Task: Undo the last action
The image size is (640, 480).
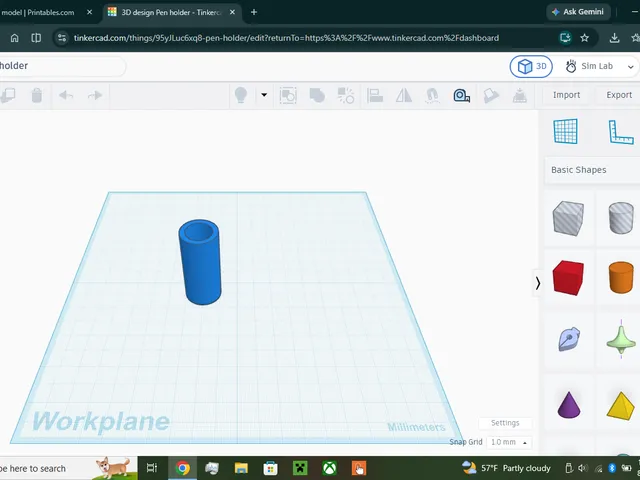Action: [66, 96]
